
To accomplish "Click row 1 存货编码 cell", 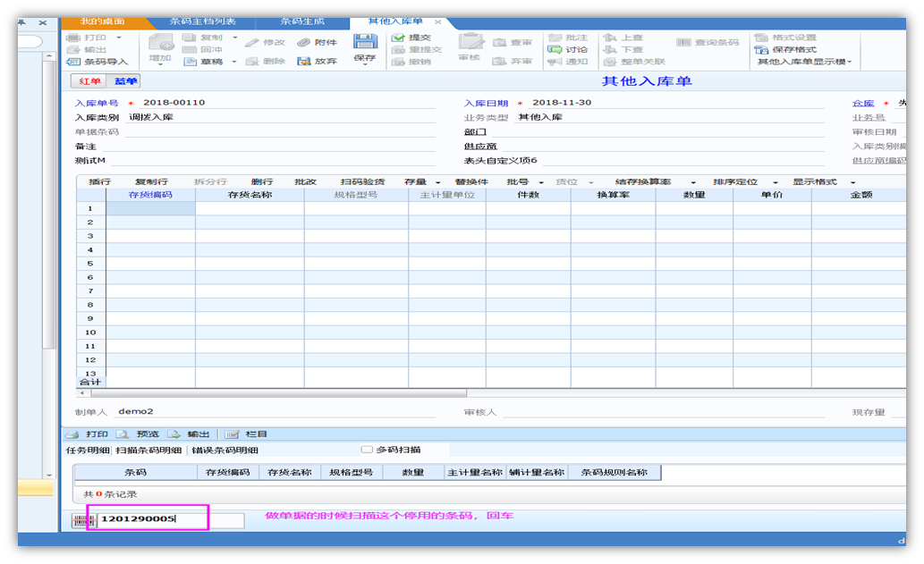I will [150, 208].
